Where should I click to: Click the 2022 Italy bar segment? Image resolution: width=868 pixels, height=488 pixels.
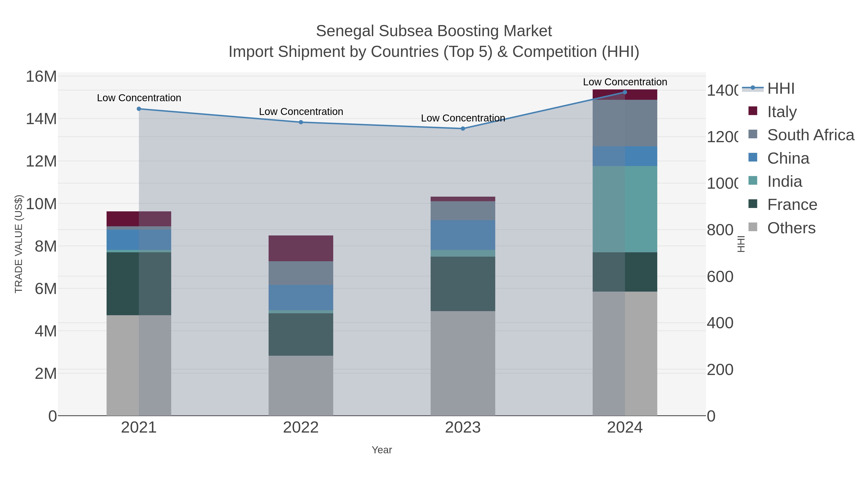tap(301, 248)
